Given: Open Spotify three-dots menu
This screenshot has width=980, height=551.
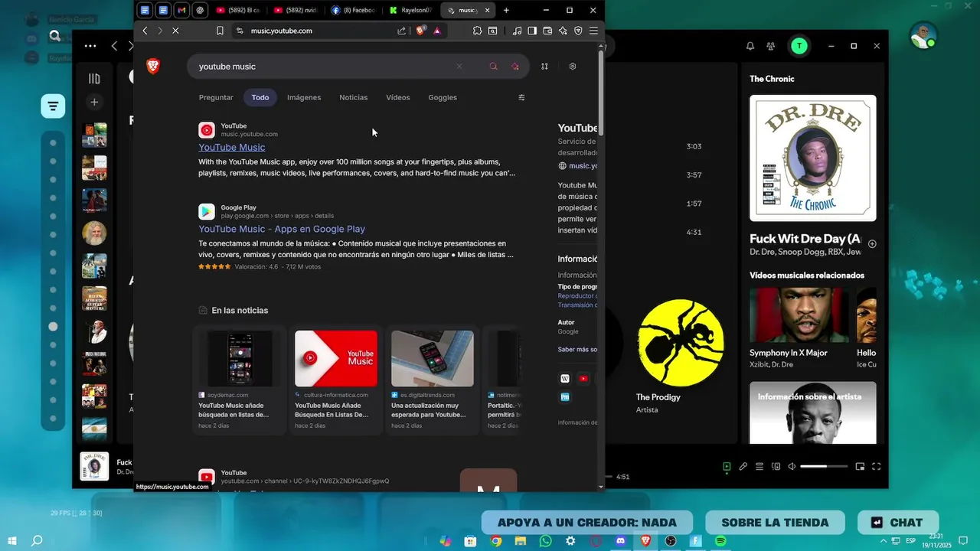Looking at the screenshot, I should pos(90,46).
